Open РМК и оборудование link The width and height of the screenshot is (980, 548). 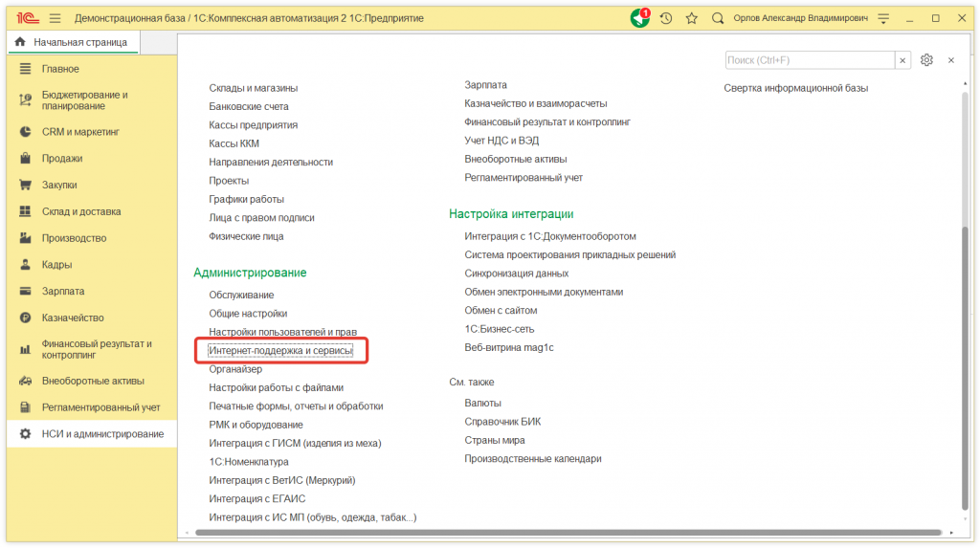point(256,425)
